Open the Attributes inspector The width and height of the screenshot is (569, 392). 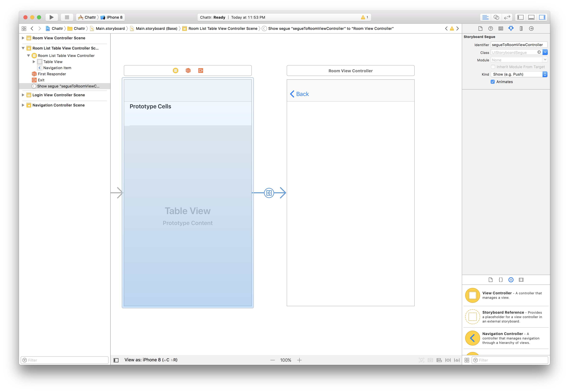pos(511,28)
